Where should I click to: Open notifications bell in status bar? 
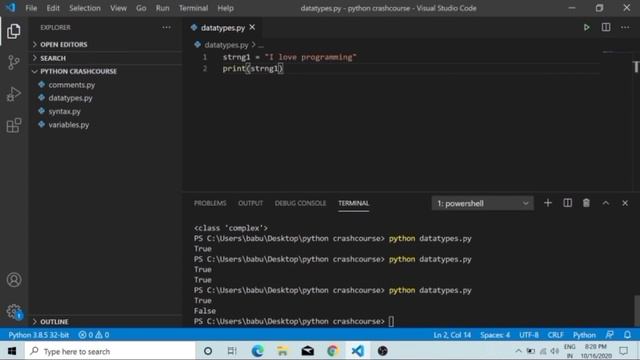click(627, 335)
